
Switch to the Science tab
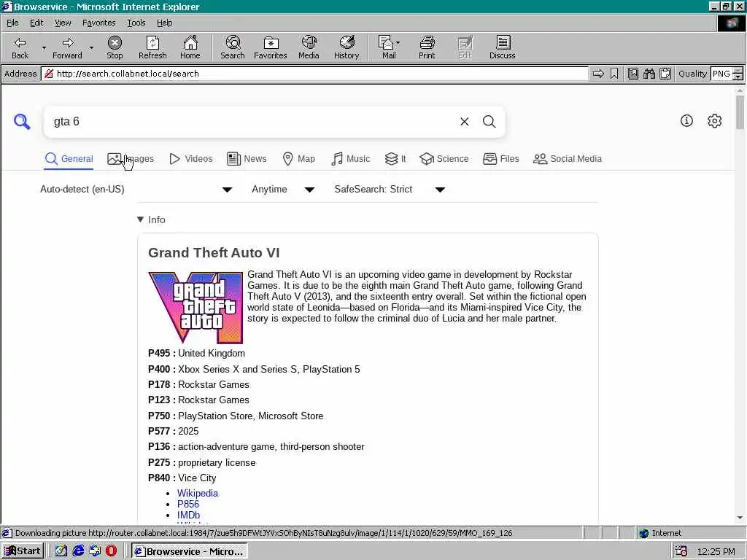point(444,159)
